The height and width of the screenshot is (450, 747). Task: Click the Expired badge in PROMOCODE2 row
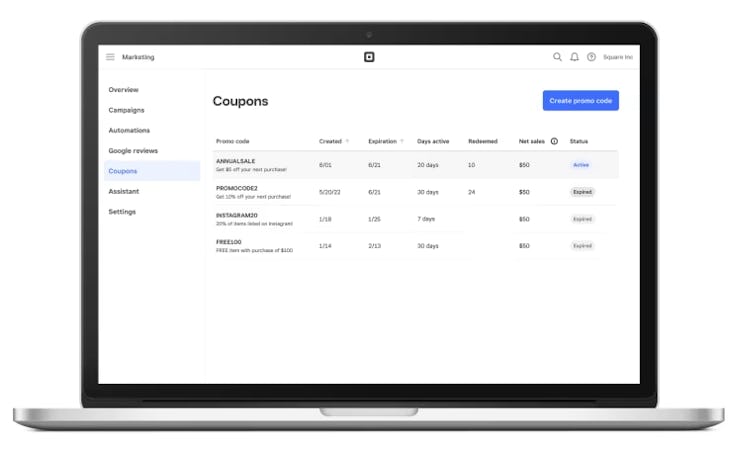(x=582, y=192)
